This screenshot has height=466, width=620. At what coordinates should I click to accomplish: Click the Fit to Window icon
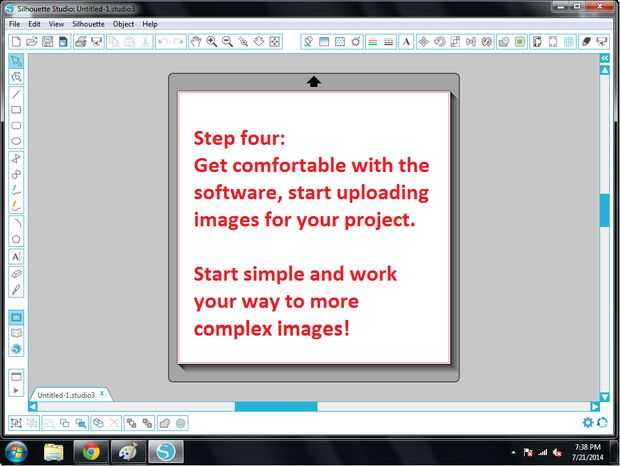point(275,42)
